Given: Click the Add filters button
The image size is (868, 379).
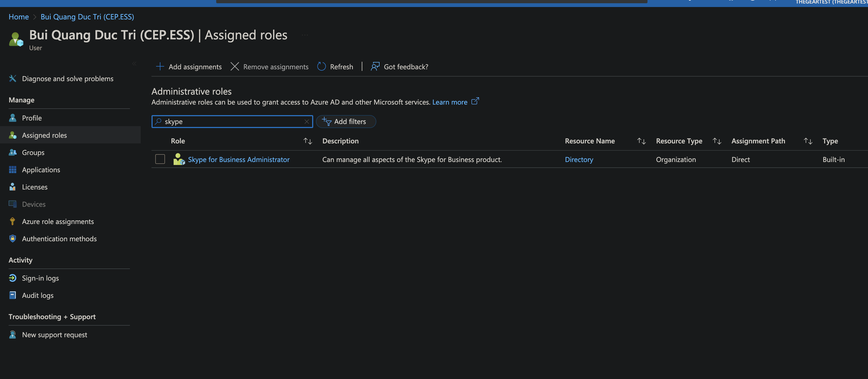Looking at the screenshot, I should tap(346, 121).
